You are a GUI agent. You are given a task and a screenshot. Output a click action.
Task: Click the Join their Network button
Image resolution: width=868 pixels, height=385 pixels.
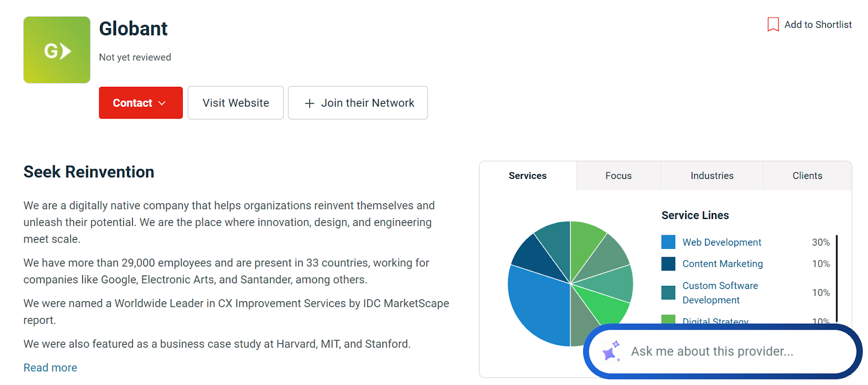tap(358, 102)
